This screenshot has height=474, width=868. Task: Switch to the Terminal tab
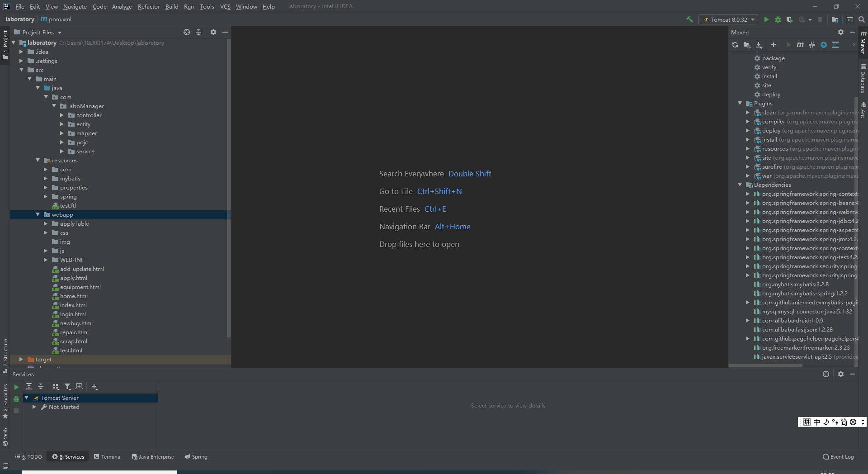(x=108, y=457)
